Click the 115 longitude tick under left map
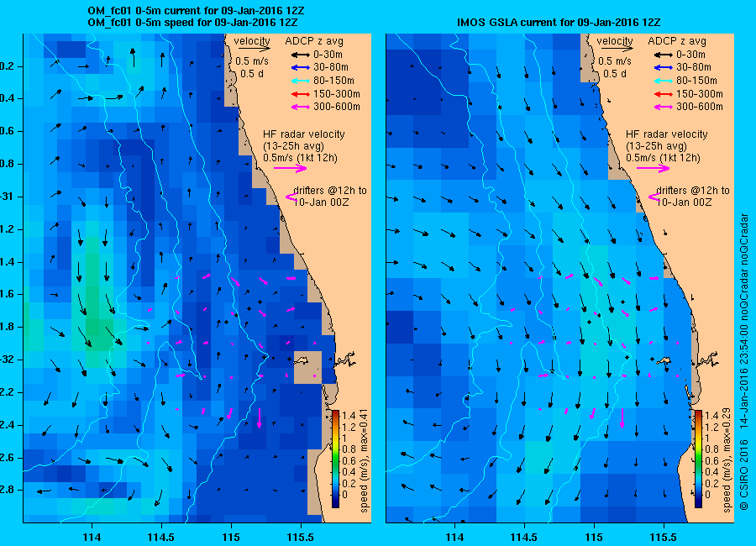Screen dimensions: 756x546 231,537
